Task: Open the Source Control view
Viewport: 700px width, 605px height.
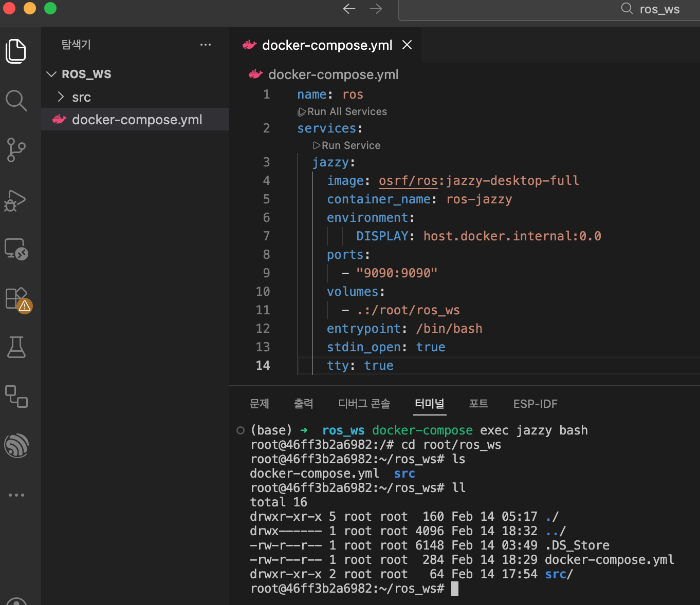Action: (16, 149)
